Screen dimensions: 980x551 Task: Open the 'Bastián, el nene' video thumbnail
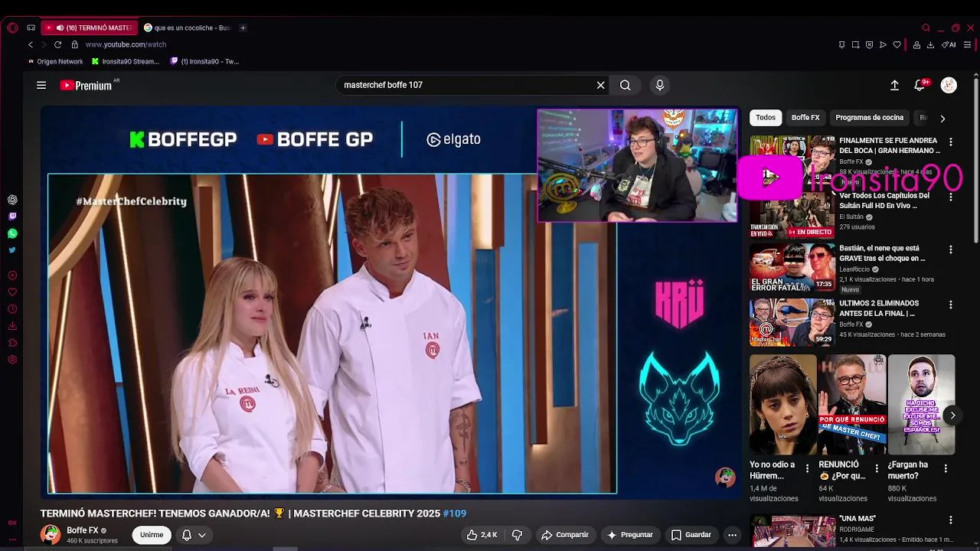(x=792, y=268)
